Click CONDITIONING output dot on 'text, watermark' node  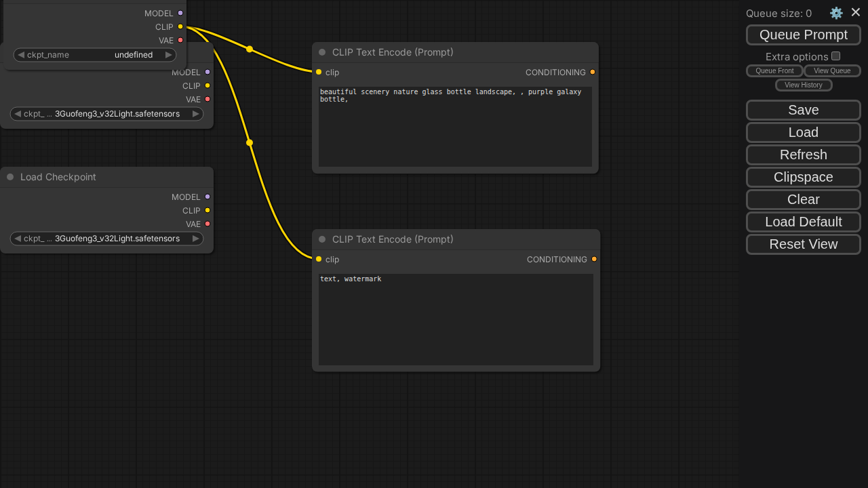coord(594,259)
